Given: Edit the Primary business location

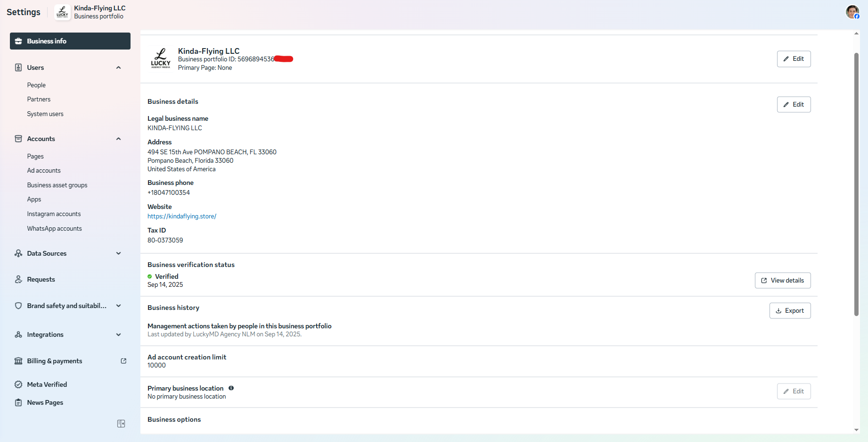Looking at the screenshot, I should tap(794, 391).
